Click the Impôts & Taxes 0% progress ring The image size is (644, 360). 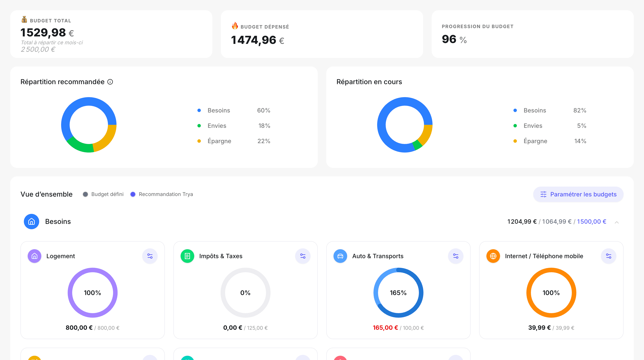pyautogui.click(x=246, y=293)
